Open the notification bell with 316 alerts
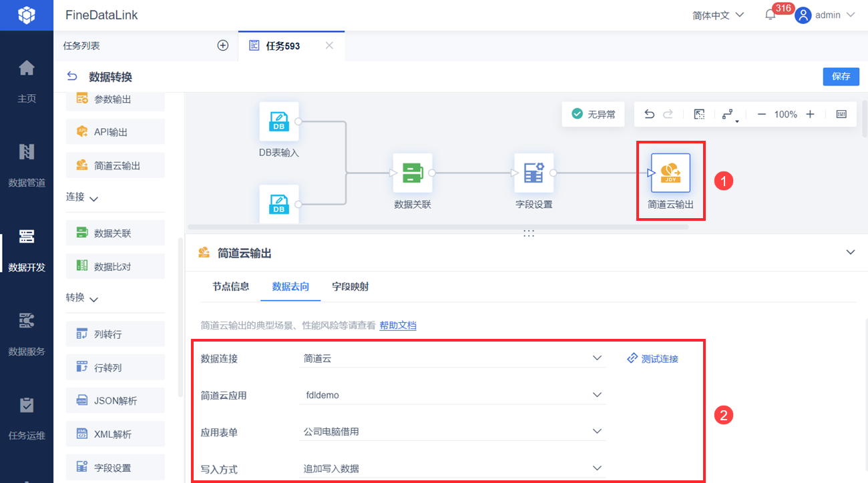Screen dimensions: 868x483 (771, 15)
